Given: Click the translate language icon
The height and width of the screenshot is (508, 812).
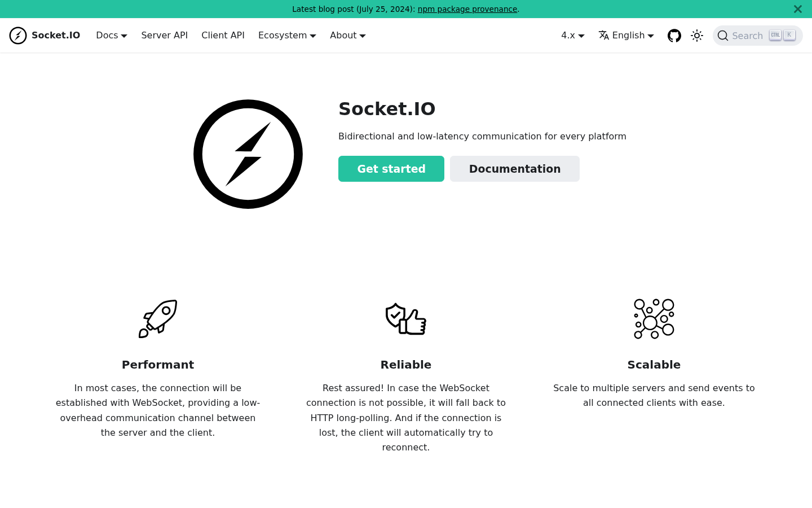Looking at the screenshot, I should coord(604,35).
